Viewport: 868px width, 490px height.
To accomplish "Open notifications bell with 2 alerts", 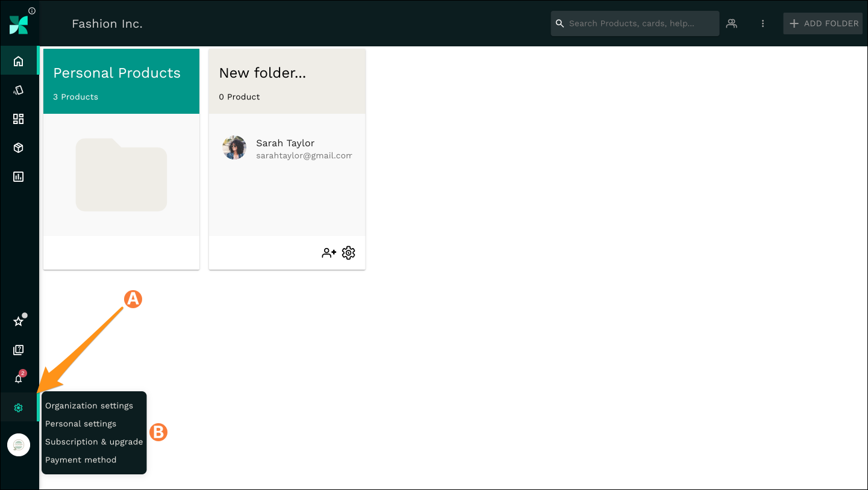I will click(19, 379).
